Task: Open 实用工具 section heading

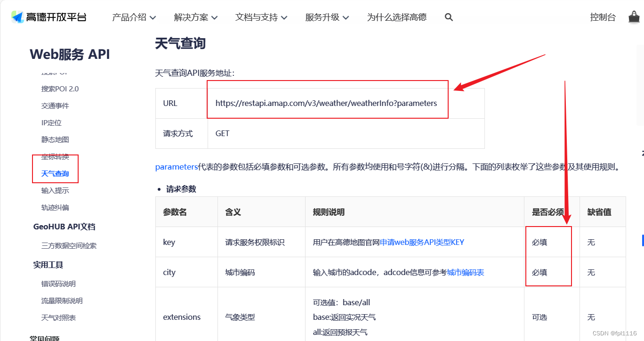Action: pyautogui.click(x=48, y=265)
